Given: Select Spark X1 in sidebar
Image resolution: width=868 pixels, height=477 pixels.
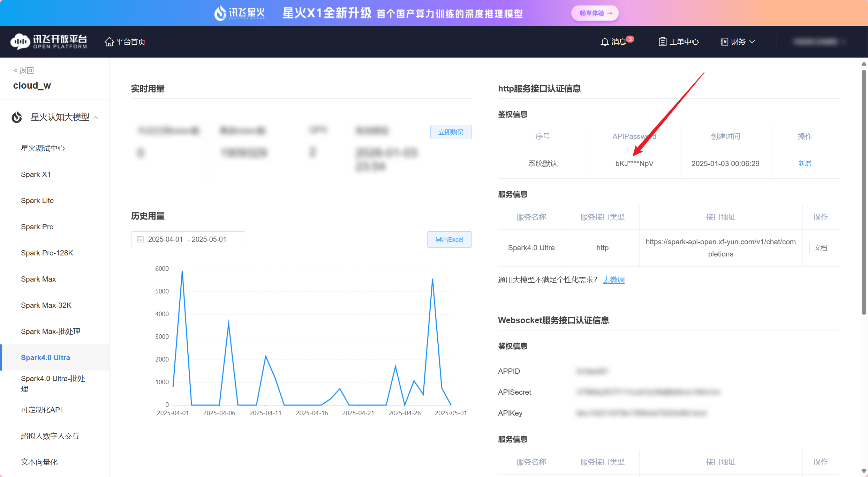Looking at the screenshot, I should coord(36,174).
